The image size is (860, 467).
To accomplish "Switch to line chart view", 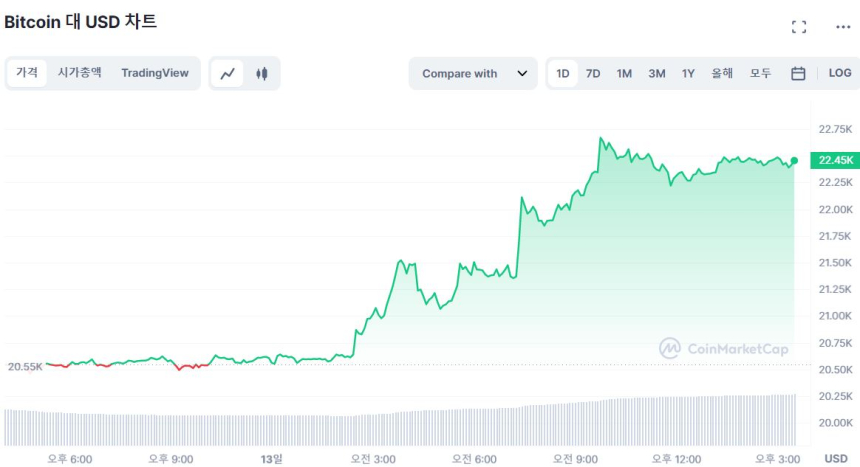I will point(228,73).
